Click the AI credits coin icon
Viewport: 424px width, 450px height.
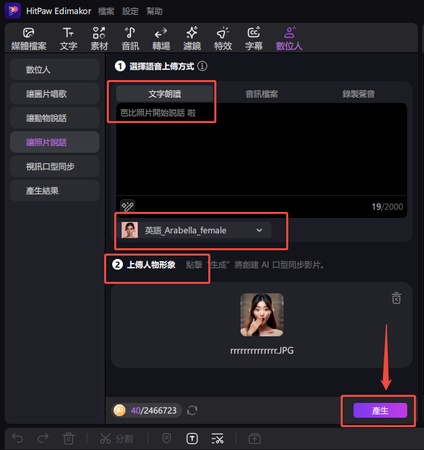click(120, 410)
